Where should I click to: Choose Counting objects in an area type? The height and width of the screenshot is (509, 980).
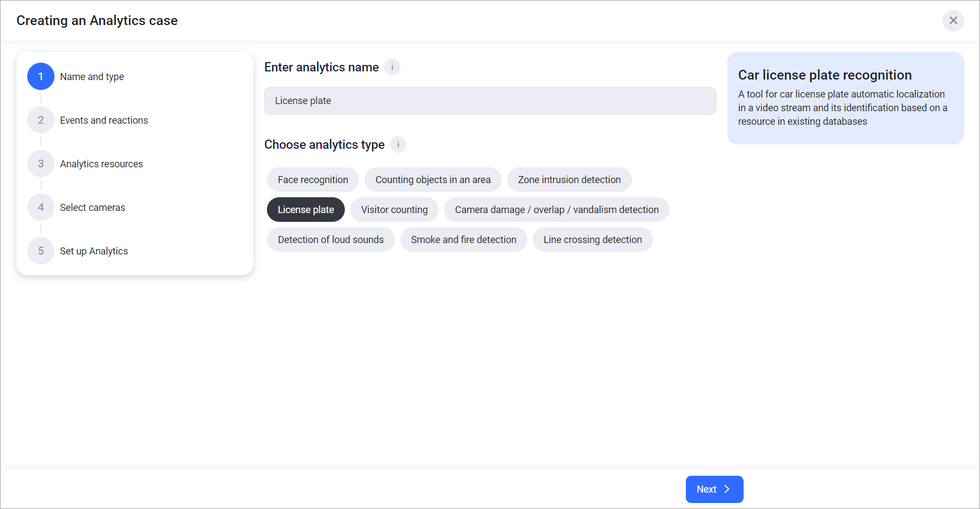(x=433, y=180)
